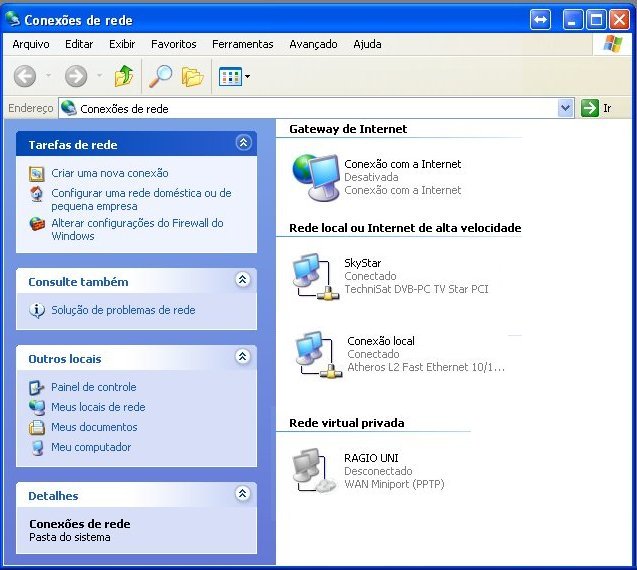637x570 pixels.
Task: Open Back history dropdown arrow
Action: 48,76
